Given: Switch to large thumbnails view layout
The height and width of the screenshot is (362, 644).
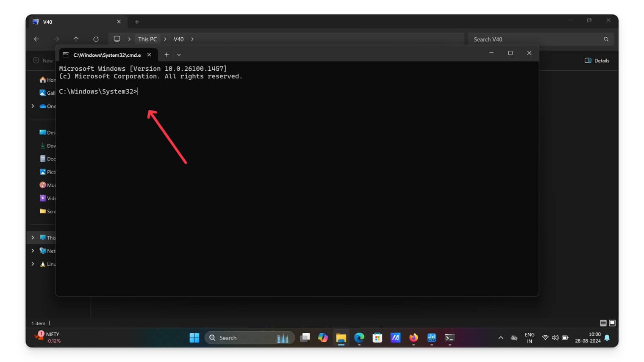Looking at the screenshot, I should point(612,323).
